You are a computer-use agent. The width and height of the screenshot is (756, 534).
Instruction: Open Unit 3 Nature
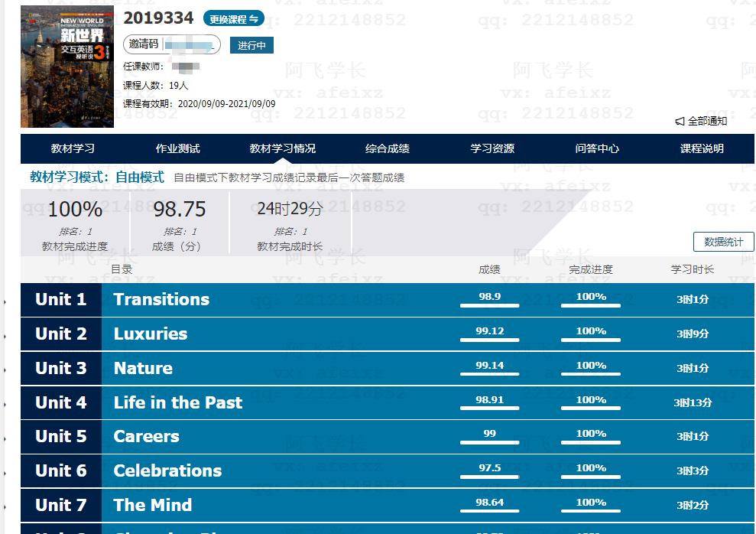point(142,368)
